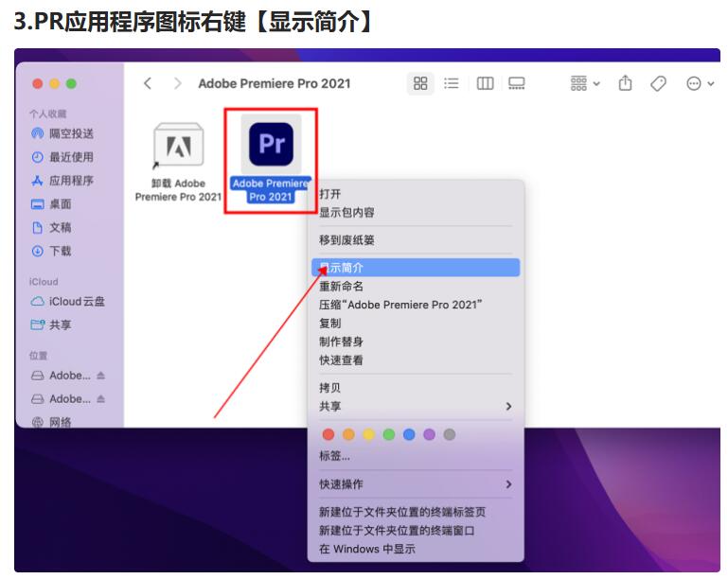The image size is (728, 579).
Task: Click the tag icon in Finder toolbar
Action: coord(658,83)
